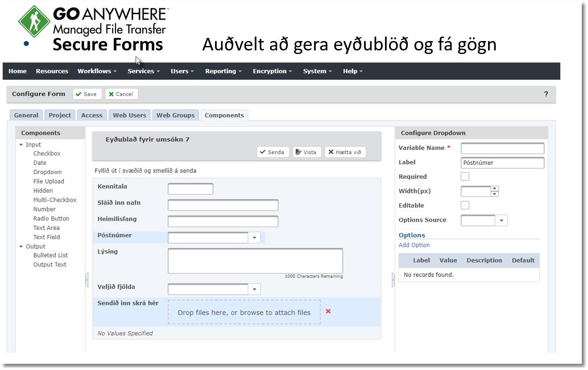This screenshot has height=370, width=588.
Task: Click the help question mark icon
Action: (x=546, y=94)
